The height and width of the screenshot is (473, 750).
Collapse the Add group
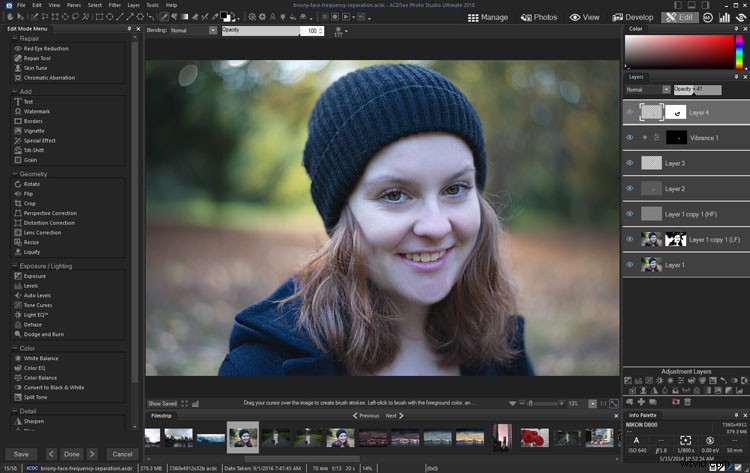(14, 91)
